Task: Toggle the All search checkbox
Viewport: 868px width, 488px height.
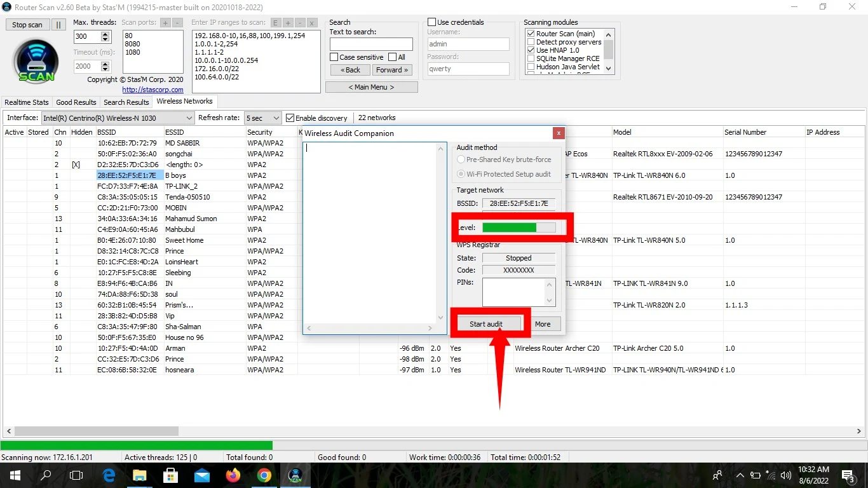Action: tap(397, 57)
